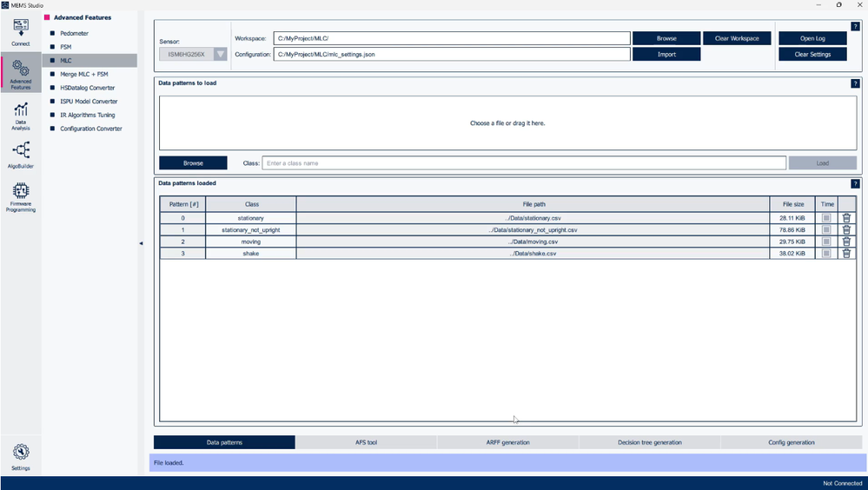
Task: Show help for Data patterns loaded
Action: coord(855,184)
